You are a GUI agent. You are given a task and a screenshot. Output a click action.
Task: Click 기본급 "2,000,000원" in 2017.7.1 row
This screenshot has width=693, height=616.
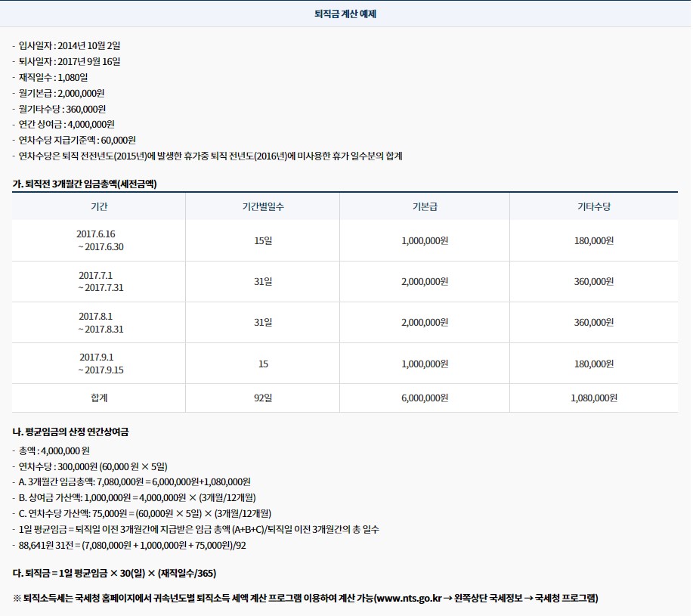[425, 281]
